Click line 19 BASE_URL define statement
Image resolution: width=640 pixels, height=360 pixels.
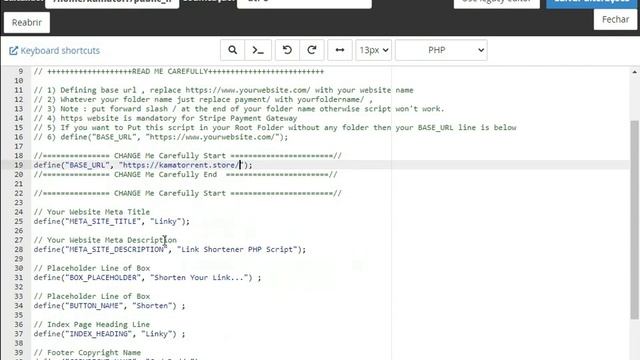point(143,165)
